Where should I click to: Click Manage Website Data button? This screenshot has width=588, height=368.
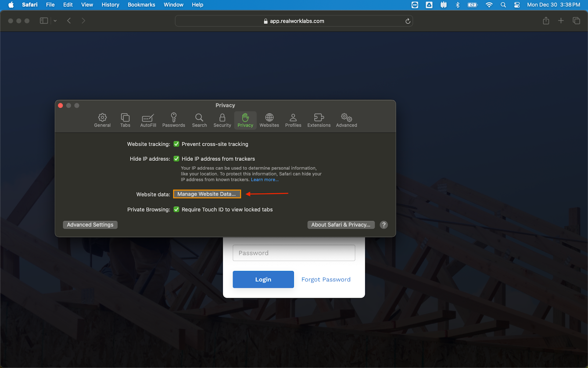207,194
